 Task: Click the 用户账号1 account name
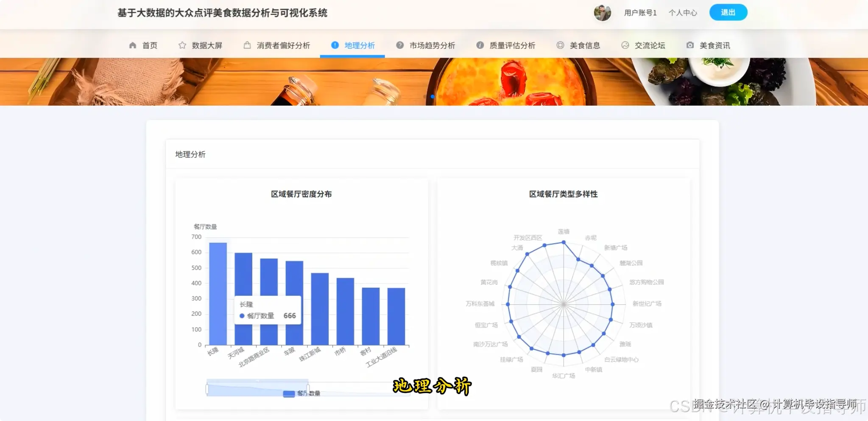tap(639, 13)
